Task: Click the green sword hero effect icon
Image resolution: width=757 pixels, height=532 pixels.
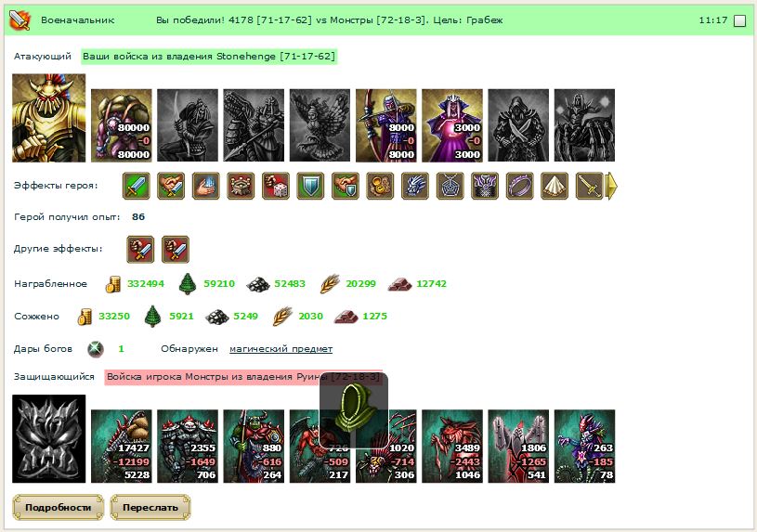Action: coord(137,186)
